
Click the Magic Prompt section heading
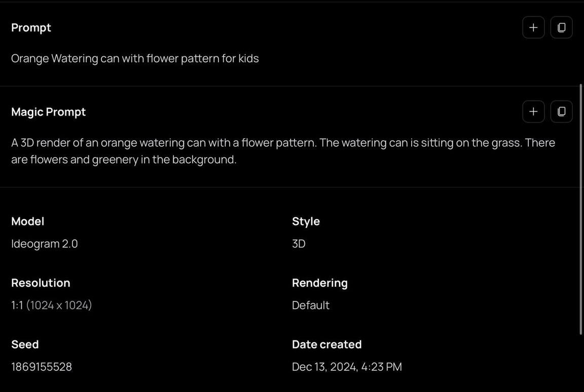click(x=48, y=111)
